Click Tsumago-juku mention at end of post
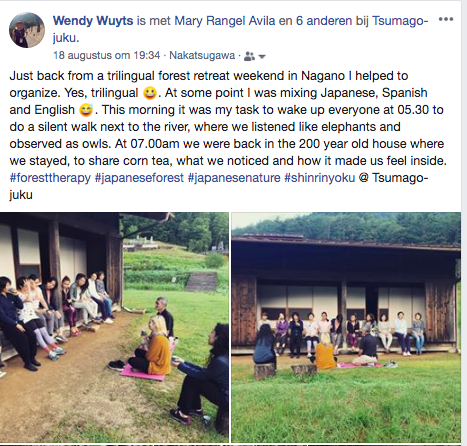Viewport: 467px width, 446px height. pyautogui.click(x=219, y=186)
